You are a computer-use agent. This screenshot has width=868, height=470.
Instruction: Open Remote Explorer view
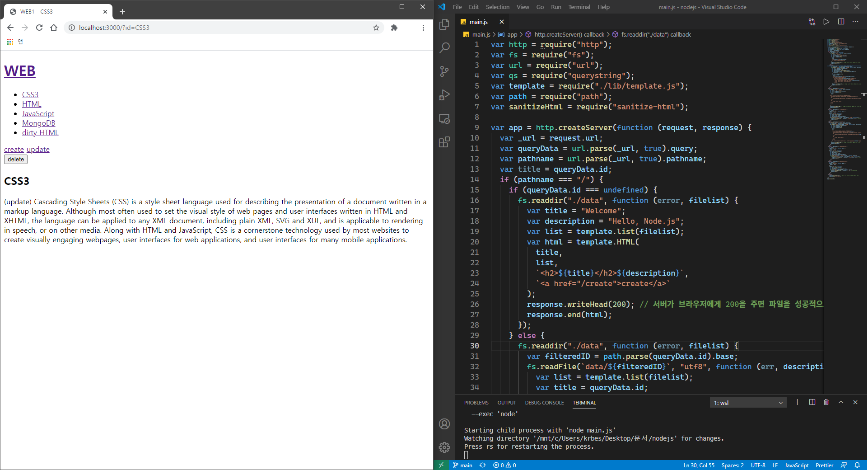[444, 119]
